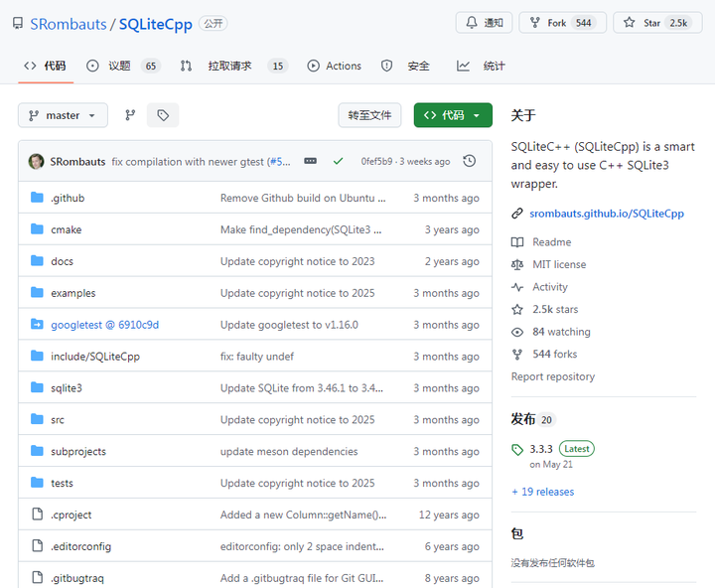Open the 3.3.3 Latest release
The width and height of the screenshot is (715, 588).
click(541, 449)
